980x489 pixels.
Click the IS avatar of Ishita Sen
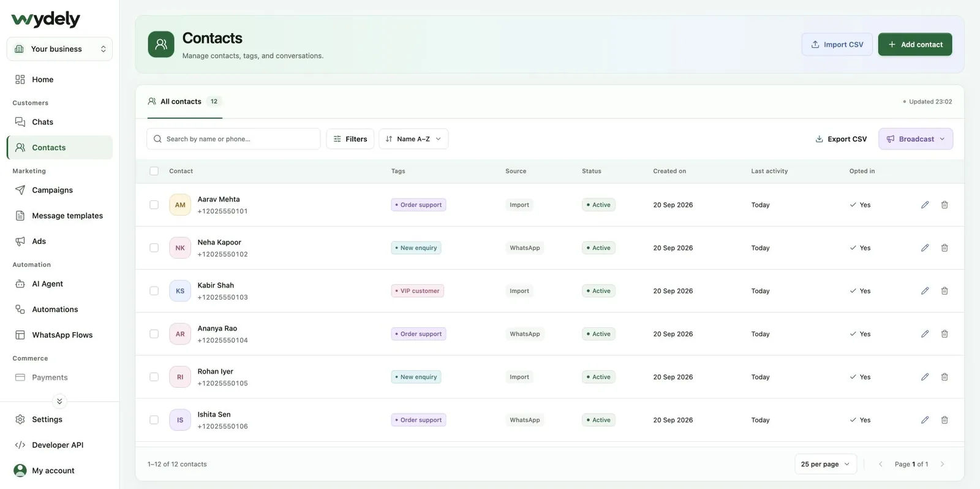click(x=180, y=420)
